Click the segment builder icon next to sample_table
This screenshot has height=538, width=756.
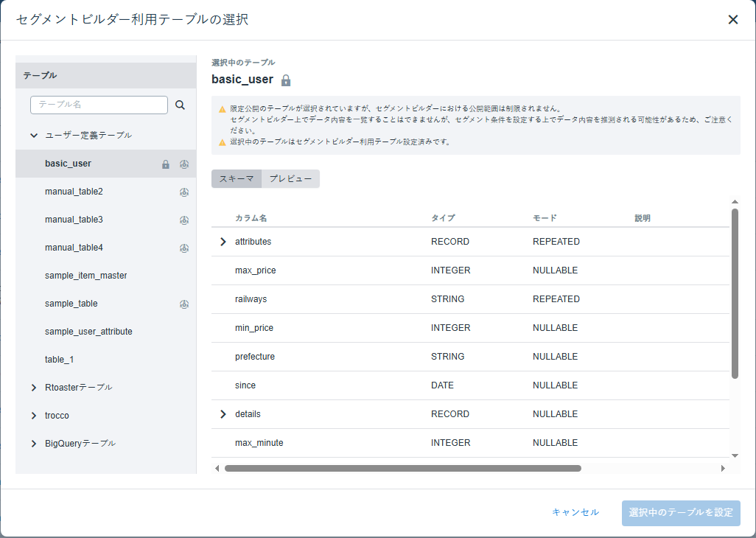(x=184, y=304)
